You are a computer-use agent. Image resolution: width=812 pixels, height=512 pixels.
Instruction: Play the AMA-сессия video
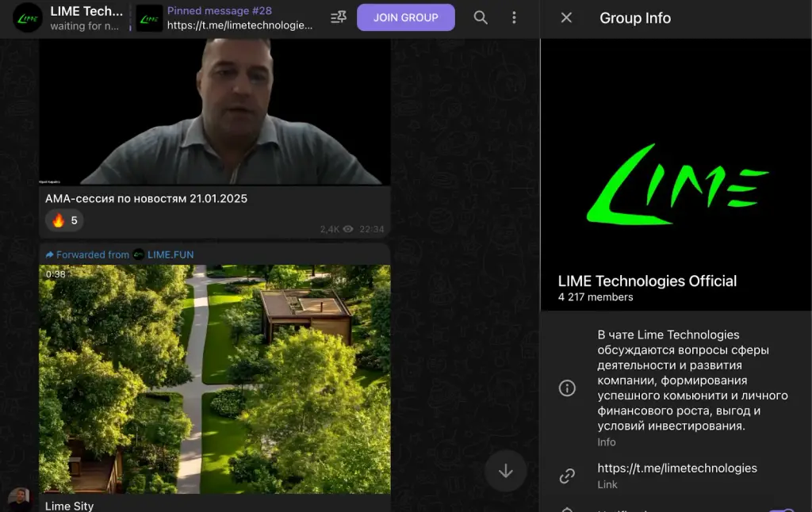(x=214, y=111)
